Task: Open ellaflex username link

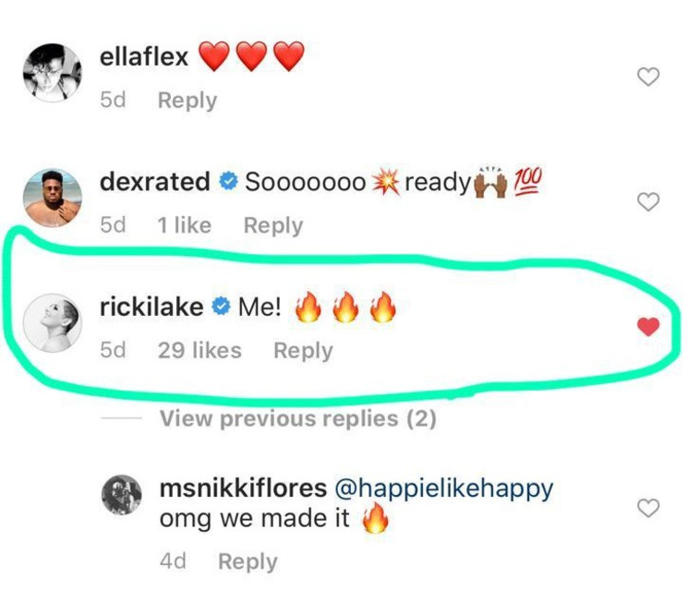Action: 143,57
